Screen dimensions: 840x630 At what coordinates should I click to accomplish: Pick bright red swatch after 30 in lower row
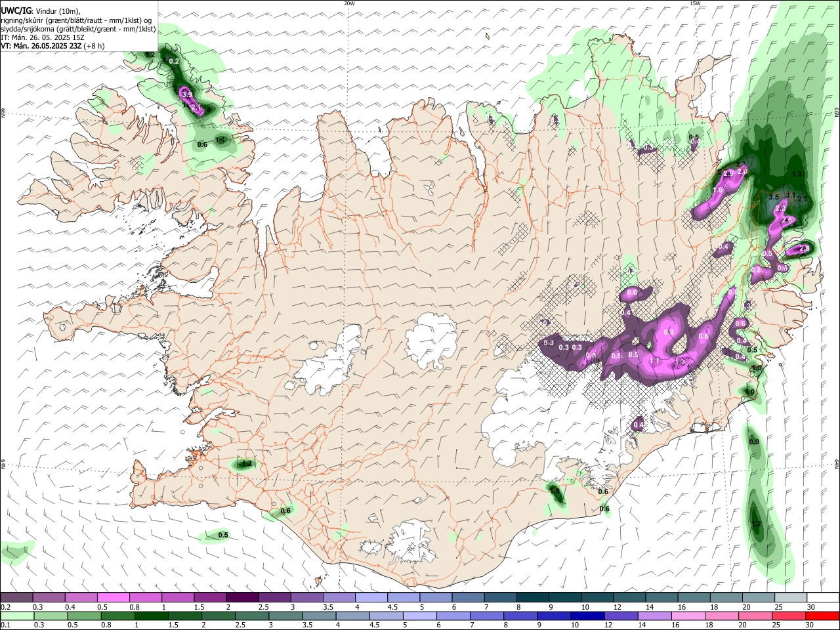824,616
